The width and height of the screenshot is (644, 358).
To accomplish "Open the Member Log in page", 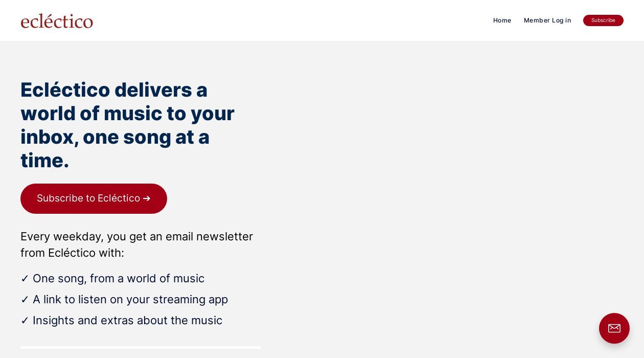I will (547, 20).
